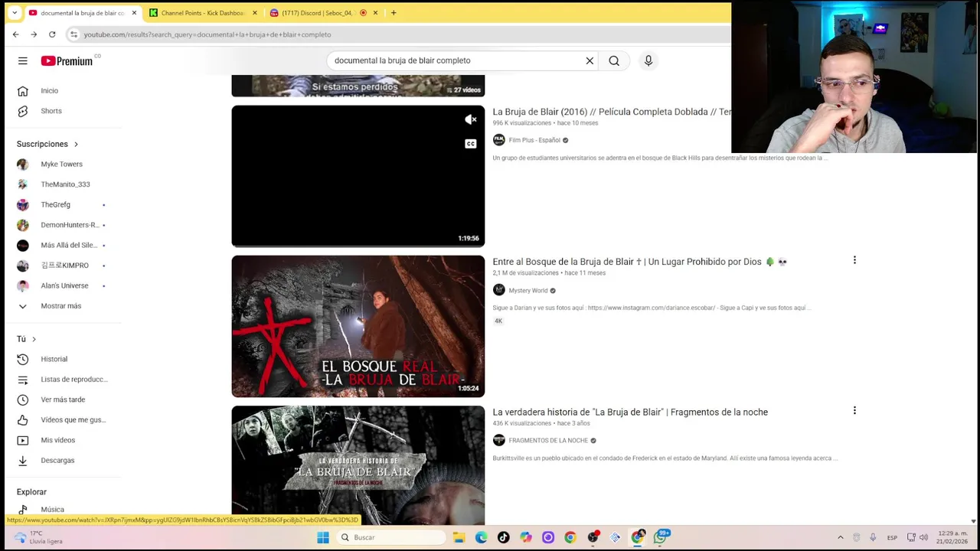Switch to the Discord Seboc_04 tab

coord(316,13)
